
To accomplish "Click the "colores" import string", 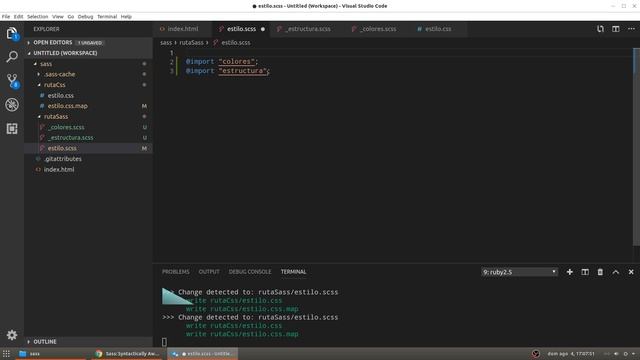I will pos(236,62).
